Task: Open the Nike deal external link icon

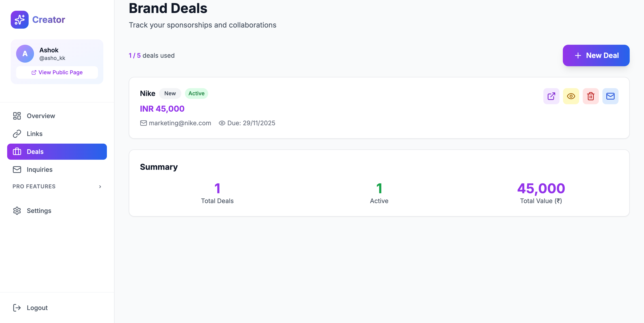Action: tap(551, 96)
